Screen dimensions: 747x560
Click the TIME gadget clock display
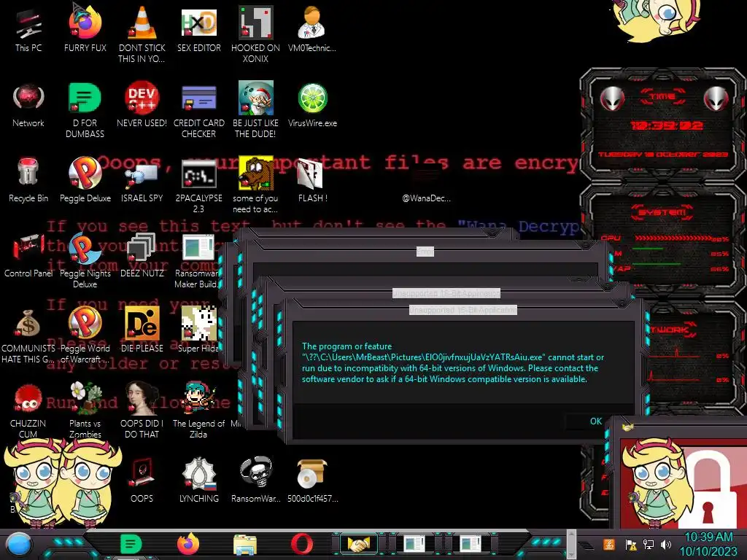[666, 125]
